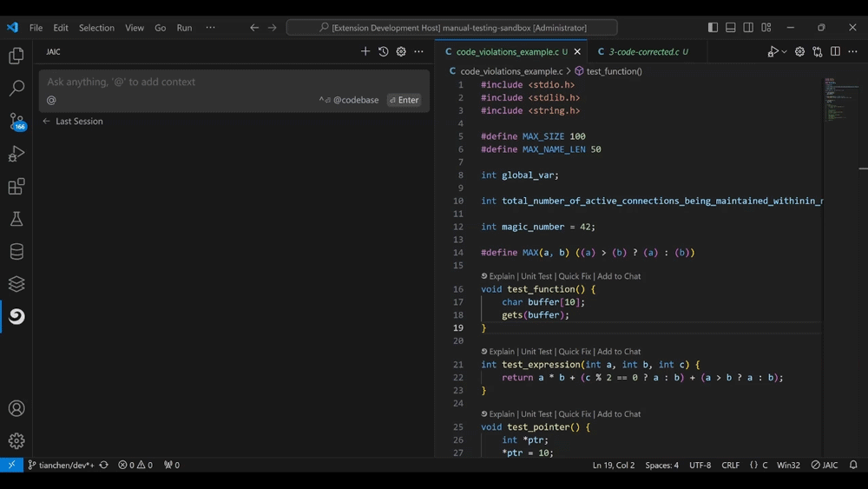Open the Accounts menu icon
This screenshot has width=868, height=489.
16,408
